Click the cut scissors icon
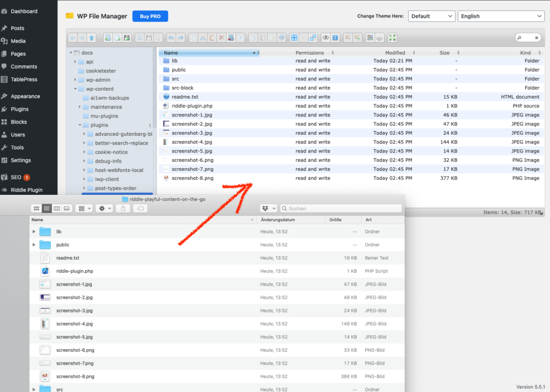Viewport: 550px width, 392px height. click(x=202, y=38)
